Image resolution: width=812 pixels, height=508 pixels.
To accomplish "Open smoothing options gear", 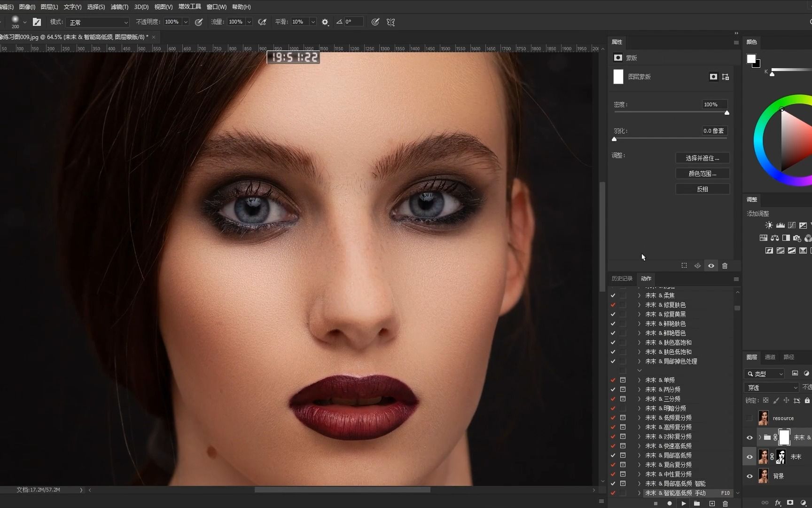I will [x=325, y=22].
